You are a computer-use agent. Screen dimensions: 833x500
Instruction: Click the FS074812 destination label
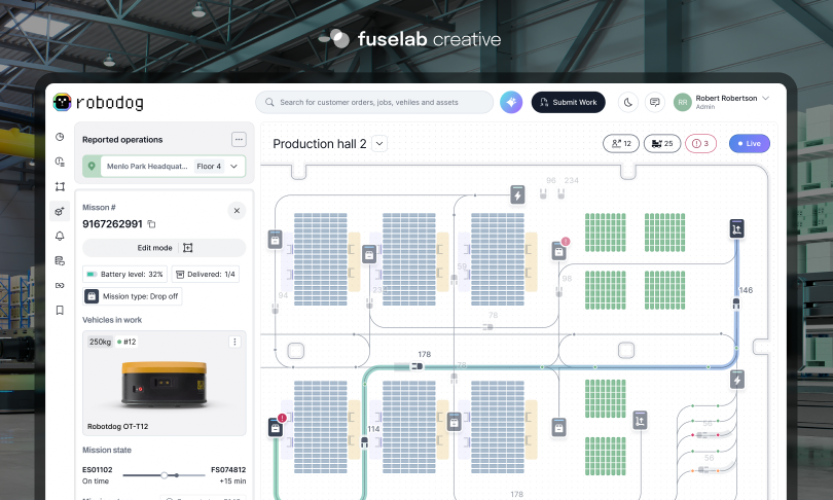(228, 470)
